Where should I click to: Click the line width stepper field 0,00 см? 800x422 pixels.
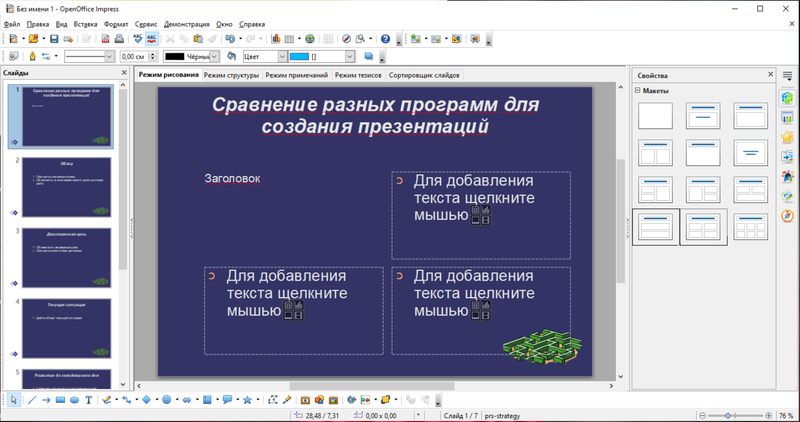pyautogui.click(x=138, y=56)
